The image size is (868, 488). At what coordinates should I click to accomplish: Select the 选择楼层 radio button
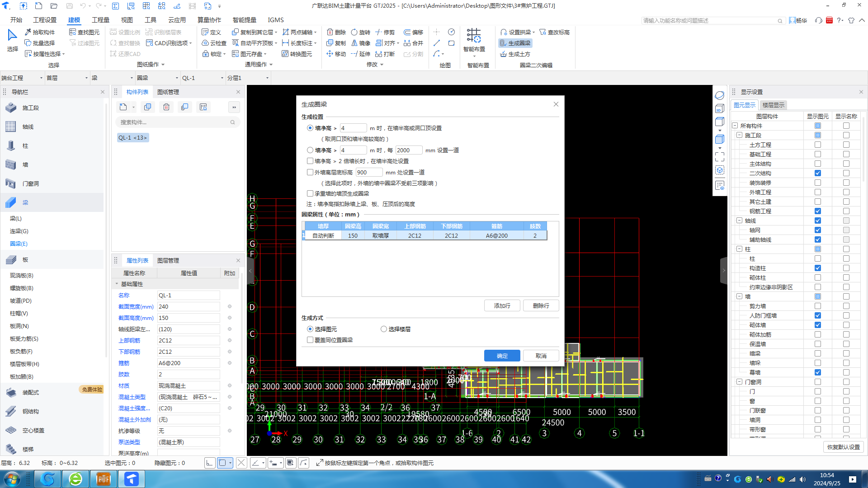pos(384,329)
